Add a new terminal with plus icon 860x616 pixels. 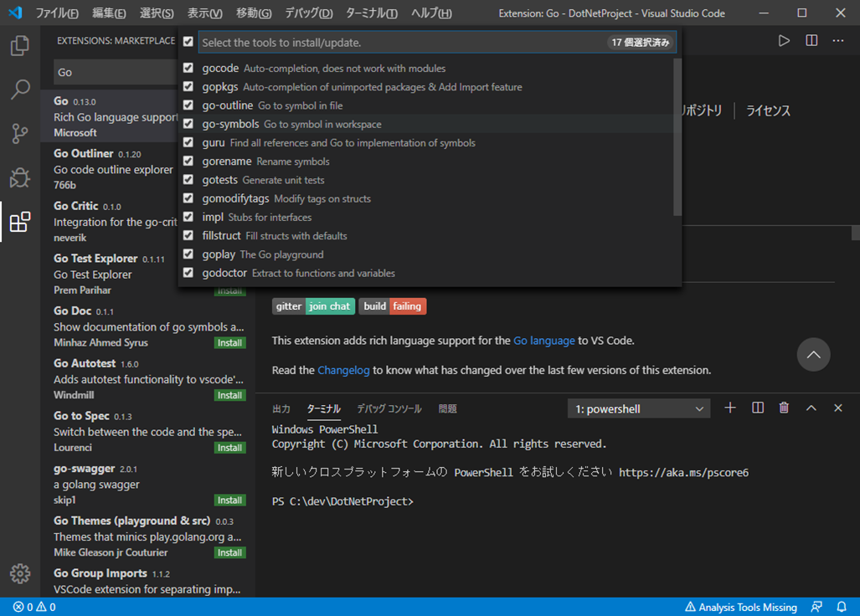tap(730, 408)
